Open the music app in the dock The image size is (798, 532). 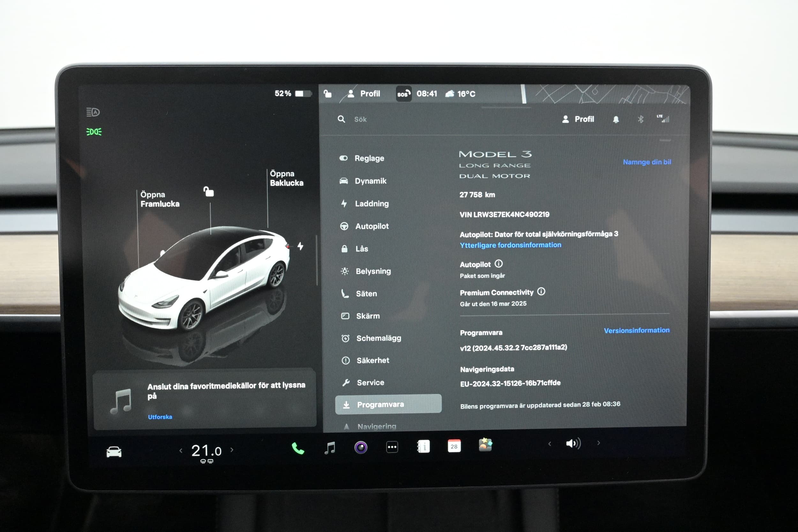(x=329, y=447)
